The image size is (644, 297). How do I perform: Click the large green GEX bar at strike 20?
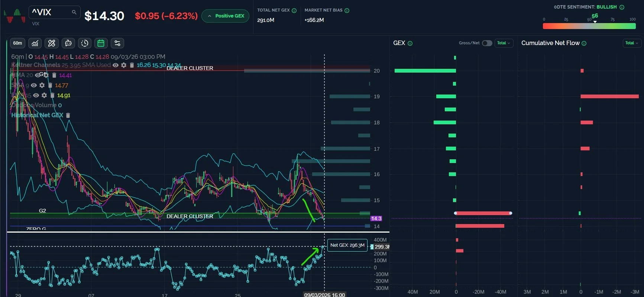tap(425, 71)
